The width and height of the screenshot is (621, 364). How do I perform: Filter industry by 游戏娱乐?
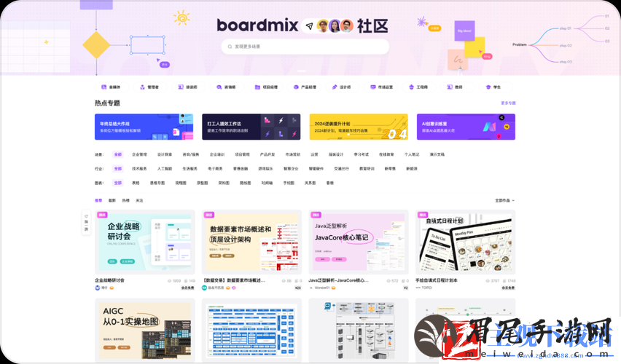(266, 169)
